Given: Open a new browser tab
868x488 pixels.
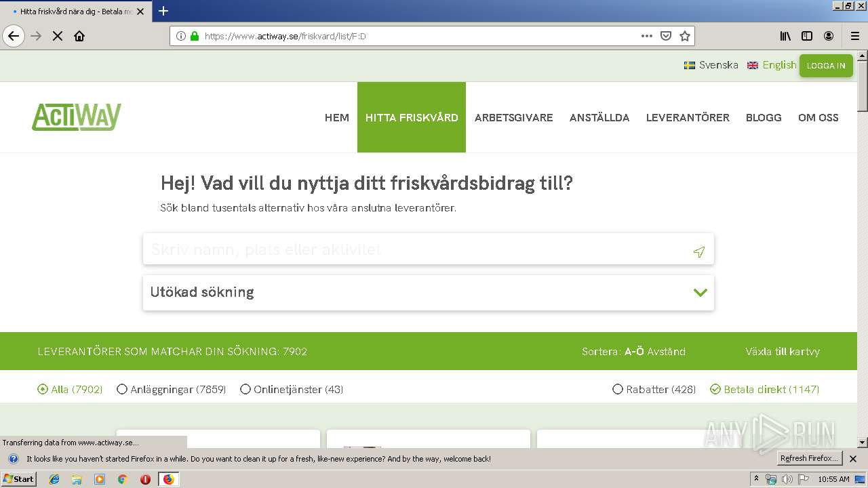Looking at the screenshot, I should (x=163, y=11).
